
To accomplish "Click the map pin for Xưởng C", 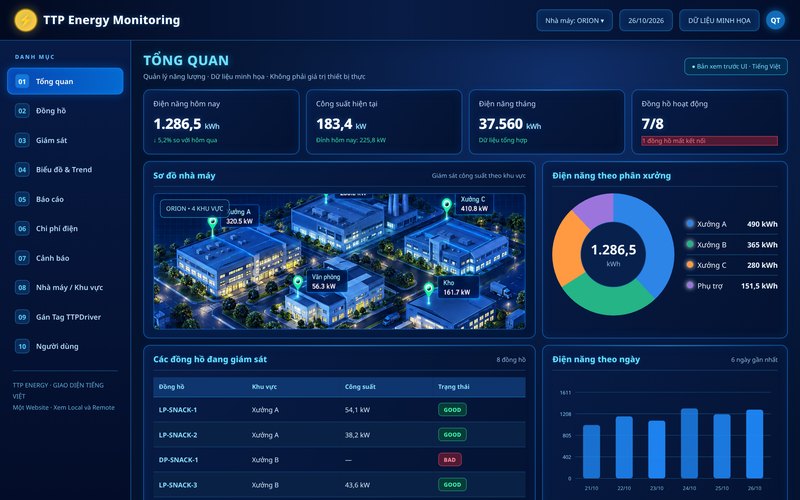I will coord(447,207).
